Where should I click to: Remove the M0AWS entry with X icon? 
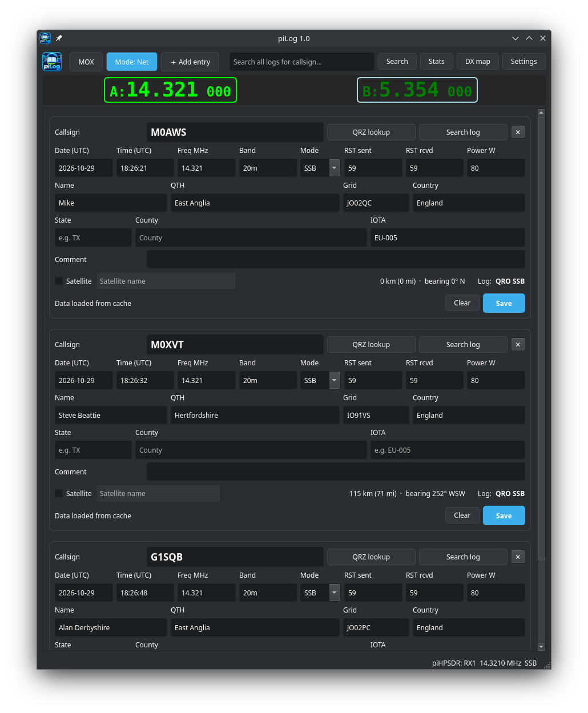[518, 132]
